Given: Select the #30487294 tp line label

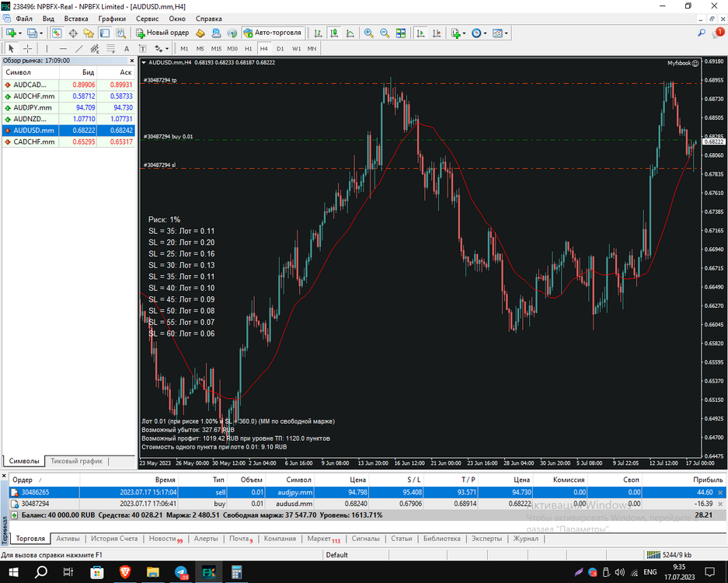Looking at the screenshot, I should coord(160,80).
